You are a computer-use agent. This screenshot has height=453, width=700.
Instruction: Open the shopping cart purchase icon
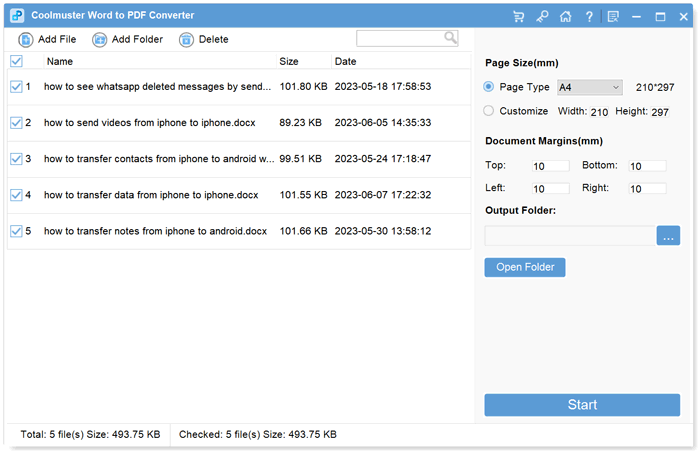tap(518, 17)
